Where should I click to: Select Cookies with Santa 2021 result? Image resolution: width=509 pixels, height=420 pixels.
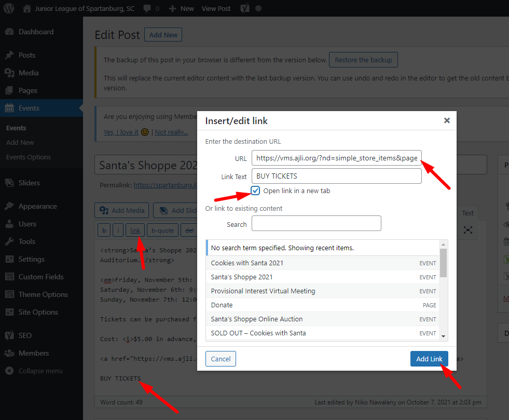click(323, 263)
